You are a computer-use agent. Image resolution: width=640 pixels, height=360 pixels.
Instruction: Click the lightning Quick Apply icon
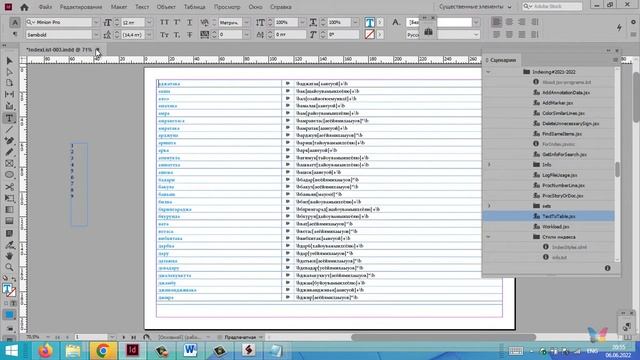[619, 27]
